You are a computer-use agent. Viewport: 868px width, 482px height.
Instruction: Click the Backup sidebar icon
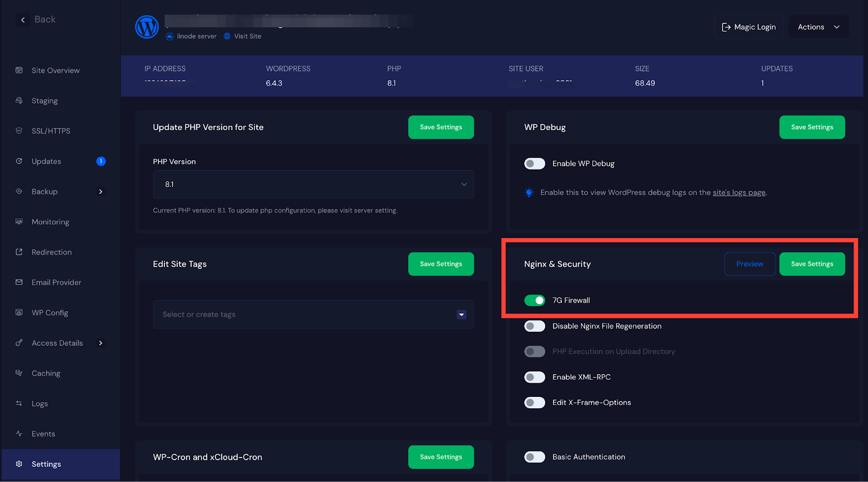[19, 191]
